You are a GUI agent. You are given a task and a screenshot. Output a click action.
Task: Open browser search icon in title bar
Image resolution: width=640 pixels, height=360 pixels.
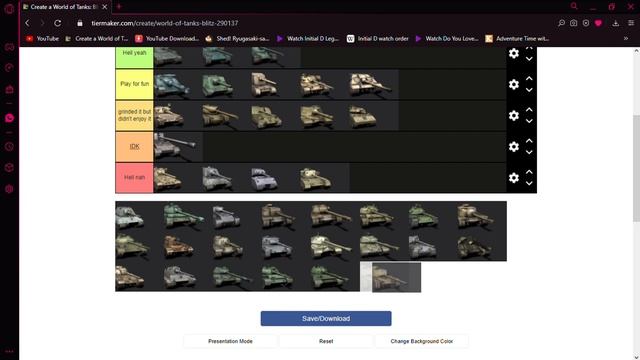(574, 6)
